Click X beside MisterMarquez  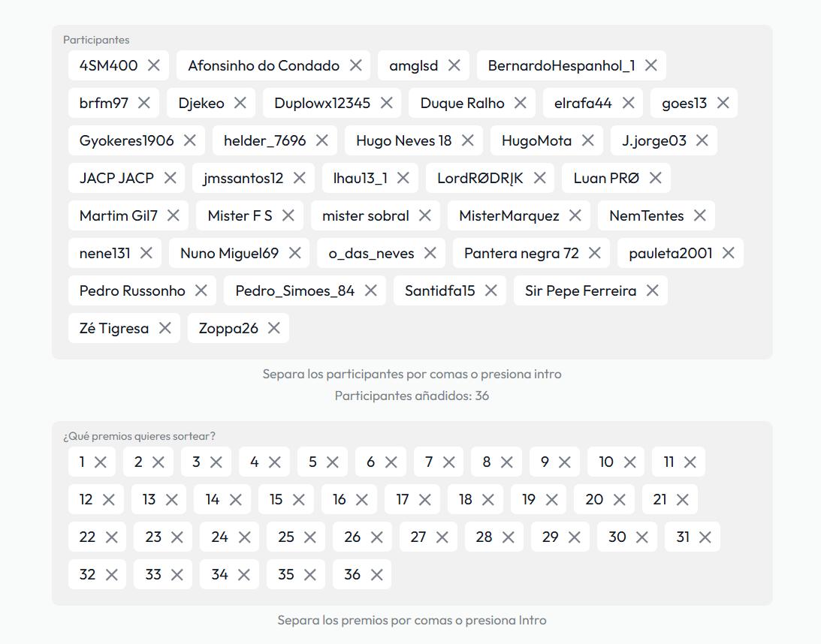pos(575,215)
